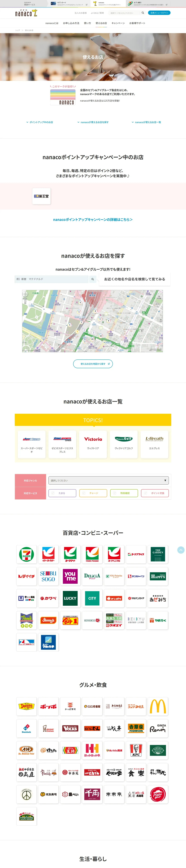Switch to the セブン銀行 top tab
The width and height of the screenshot is (186, 868).
147,4
